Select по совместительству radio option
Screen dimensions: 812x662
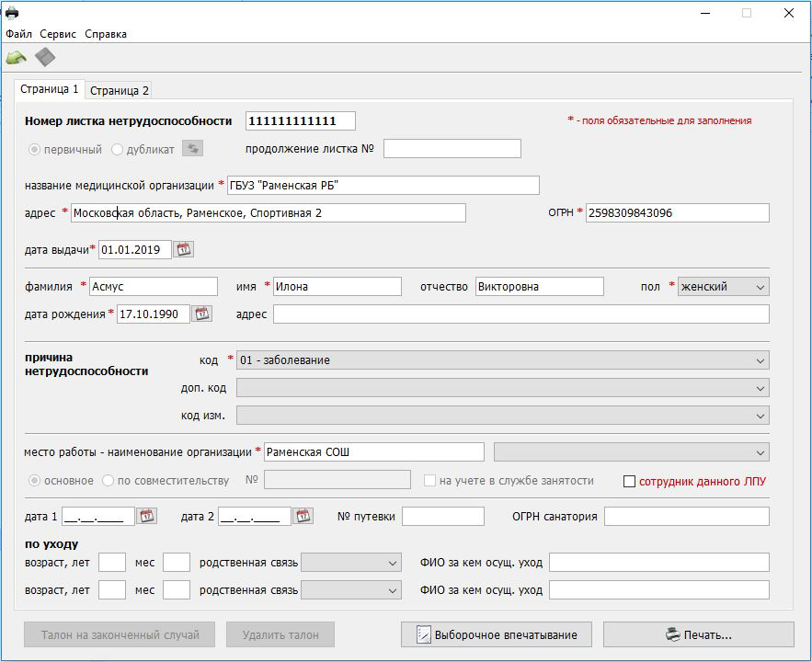(108, 480)
